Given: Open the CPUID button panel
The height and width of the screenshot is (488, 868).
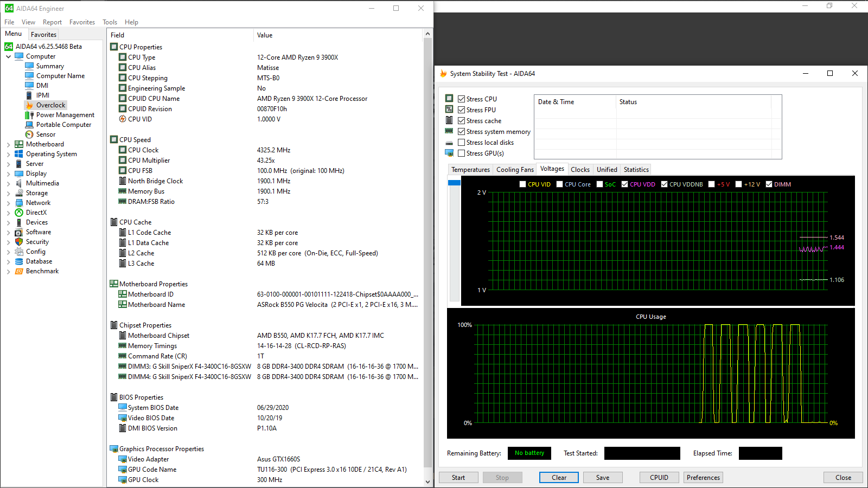Looking at the screenshot, I should pyautogui.click(x=659, y=478).
